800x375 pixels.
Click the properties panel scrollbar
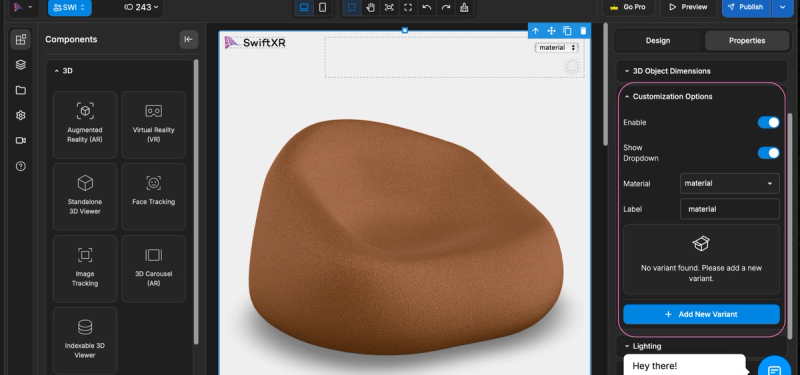tap(790, 227)
